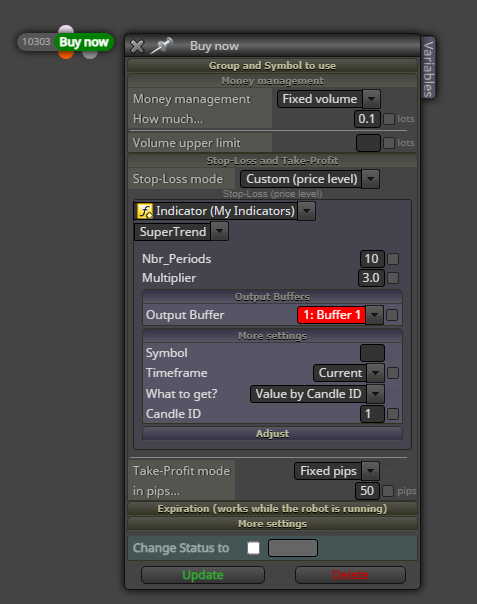Click the Symbol input field
The width and height of the screenshot is (477, 604).
click(372, 353)
